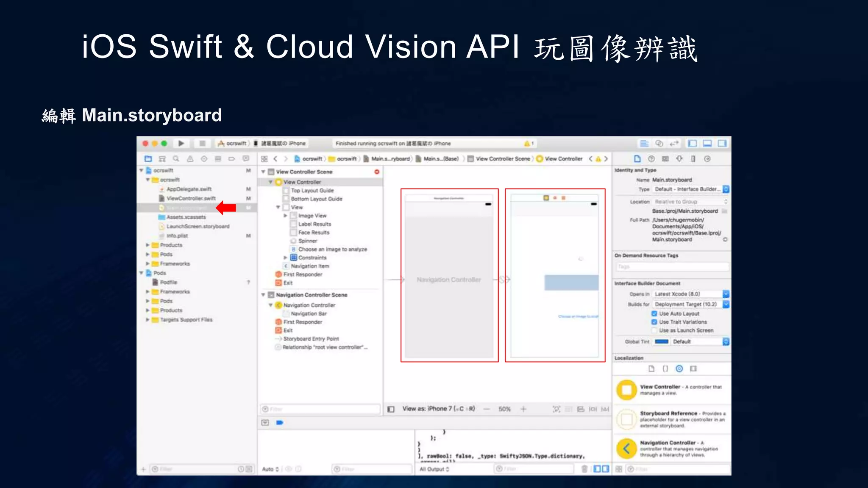
Task: Uncheck Use Auto Layout checkbox
Action: pos(654,313)
